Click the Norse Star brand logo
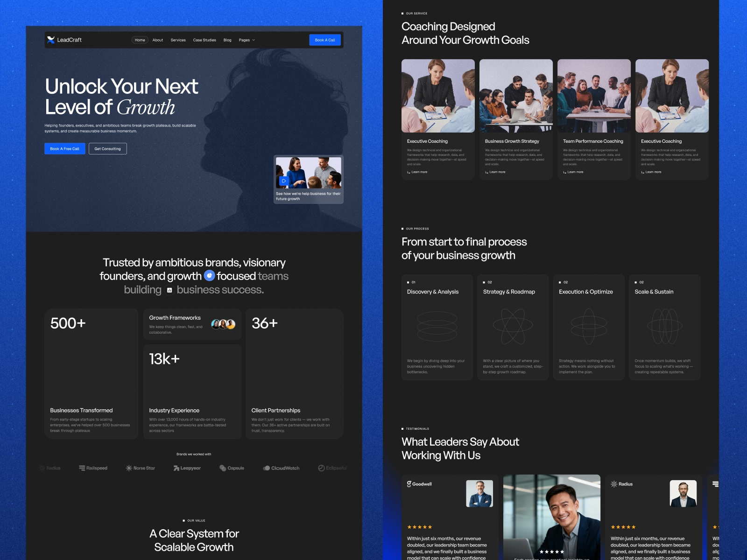Screen dimensions: 747x560 [141, 468]
